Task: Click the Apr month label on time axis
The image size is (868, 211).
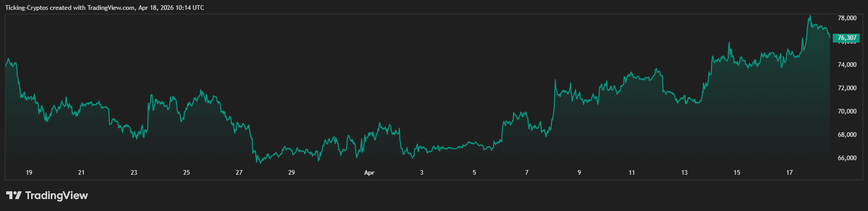Action: (x=369, y=173)
